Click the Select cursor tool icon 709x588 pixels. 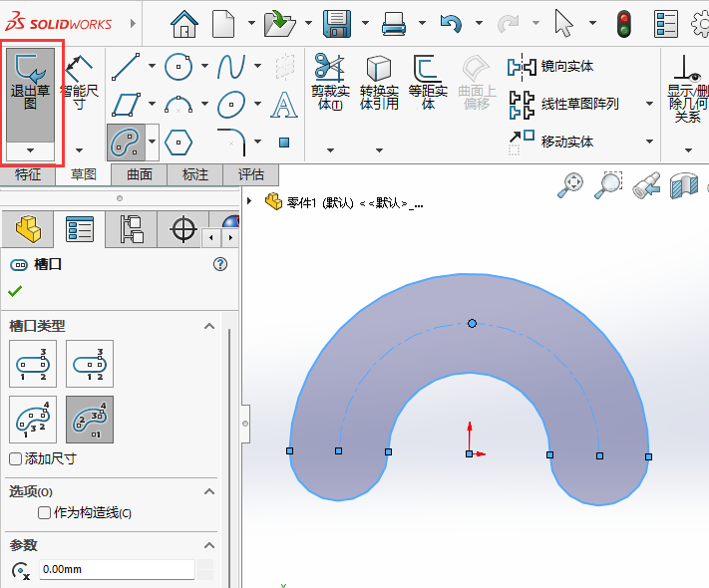[x=563, y=23]
